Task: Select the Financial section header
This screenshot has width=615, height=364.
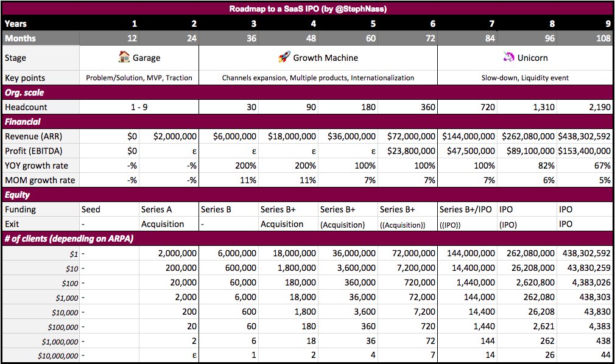Action: [308, 122]
